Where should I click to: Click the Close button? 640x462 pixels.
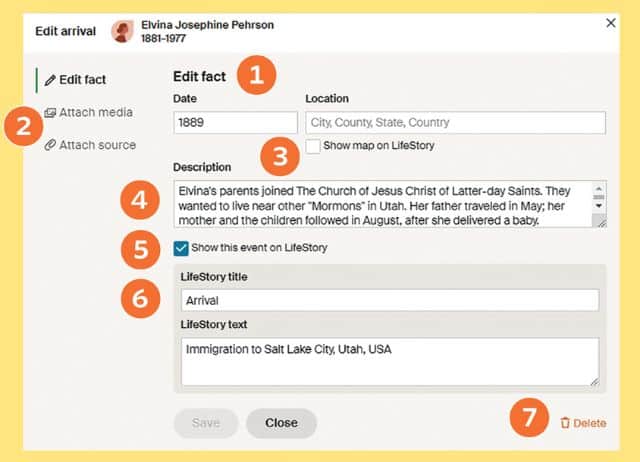pyautogui.click(x=281, y=423)
